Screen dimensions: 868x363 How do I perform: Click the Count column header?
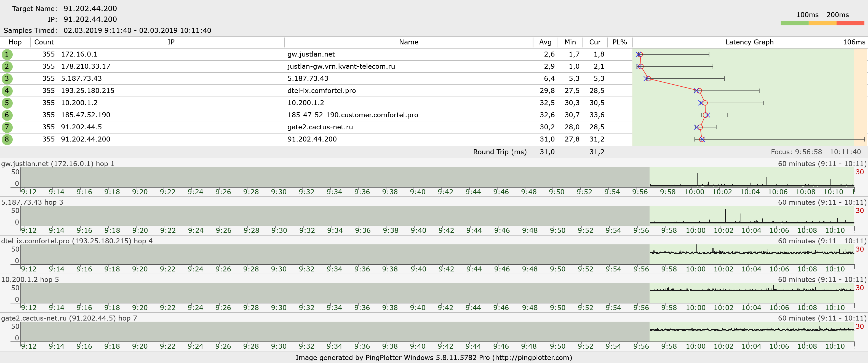(x=44, y=42)
